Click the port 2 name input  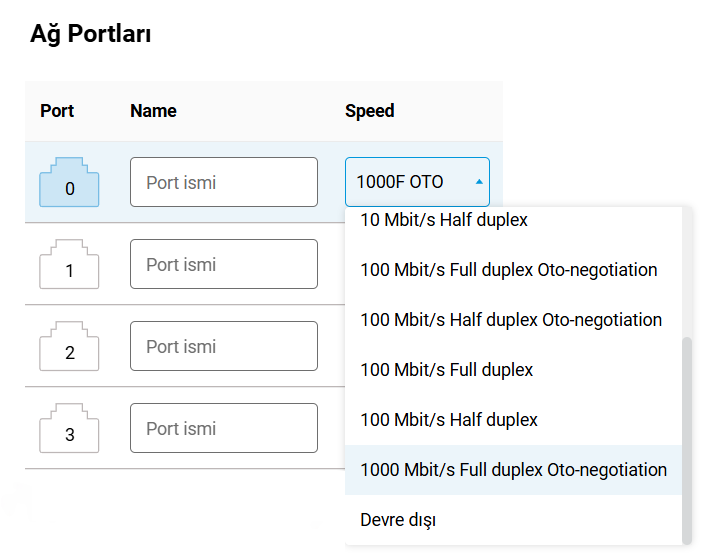224,347
